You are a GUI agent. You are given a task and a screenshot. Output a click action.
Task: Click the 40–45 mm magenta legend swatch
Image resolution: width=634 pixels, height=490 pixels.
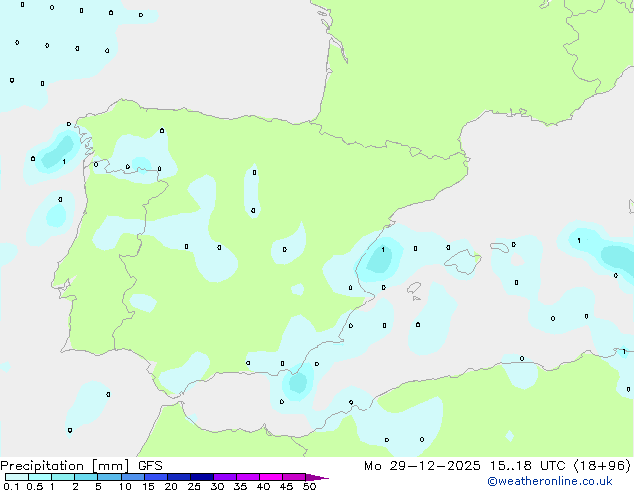[x=271, y=477]
